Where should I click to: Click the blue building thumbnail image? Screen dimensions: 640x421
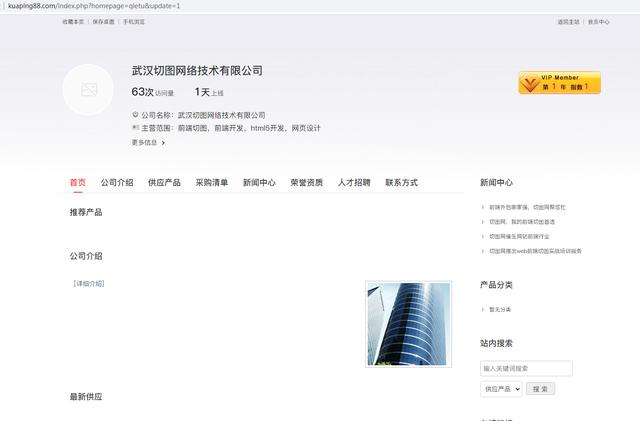pos(408,323)
